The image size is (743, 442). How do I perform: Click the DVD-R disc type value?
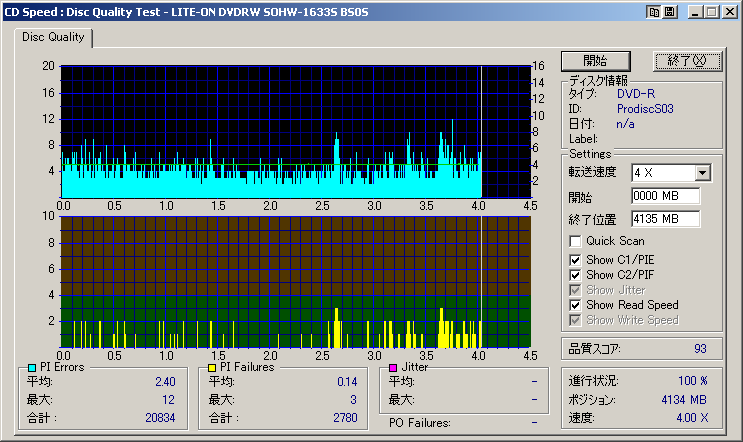tap(636, 94)
